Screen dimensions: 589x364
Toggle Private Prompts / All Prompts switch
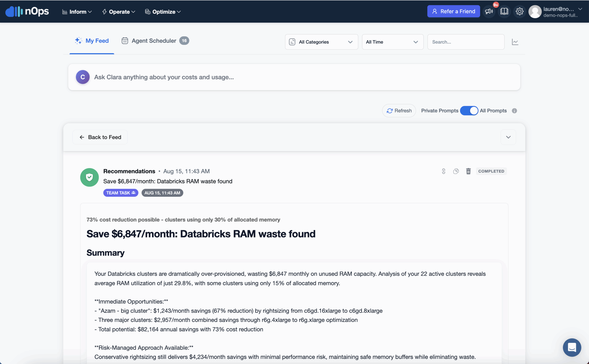(469, 111)
